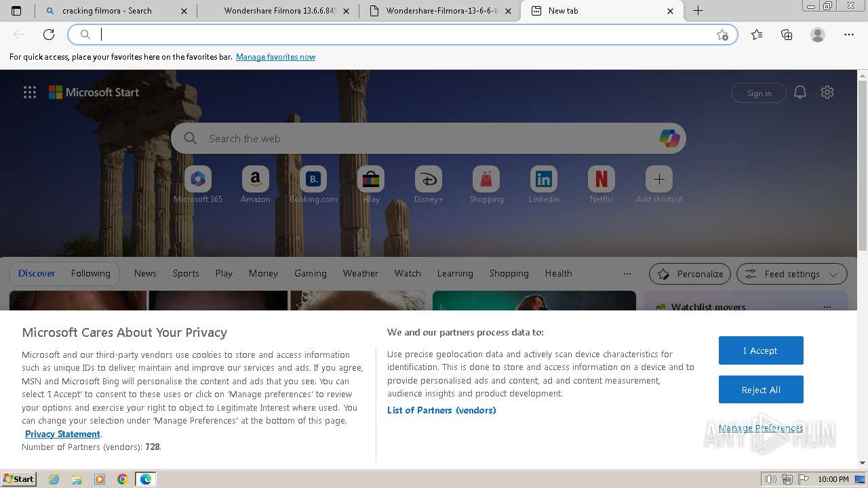This screenshot has width=868, height=488.
Task: Open the Netflix shortcut
Action: (x=601, y=184)
